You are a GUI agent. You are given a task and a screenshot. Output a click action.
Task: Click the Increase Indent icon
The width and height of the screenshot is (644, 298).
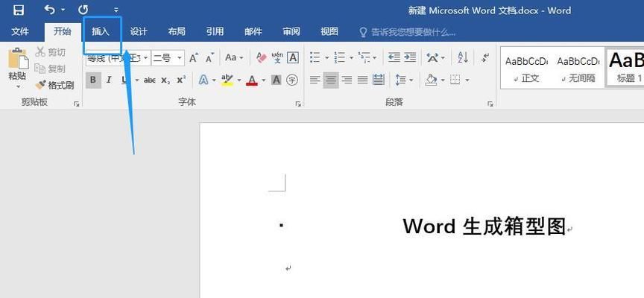[x=411, y=57]
